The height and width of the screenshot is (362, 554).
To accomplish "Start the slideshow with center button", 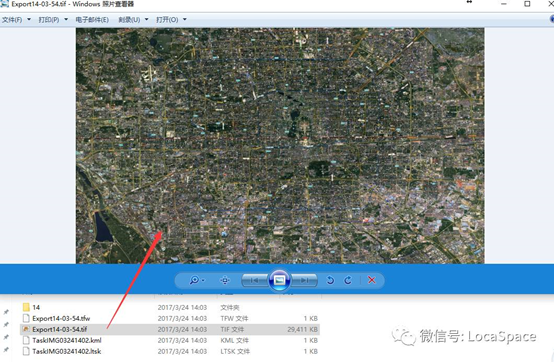I will [279, 280].
